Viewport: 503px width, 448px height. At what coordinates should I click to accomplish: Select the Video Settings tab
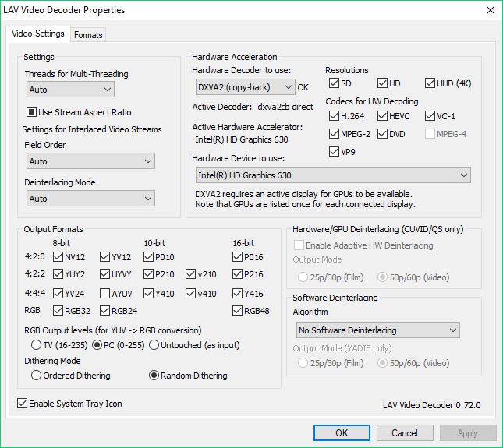[38, 34]
